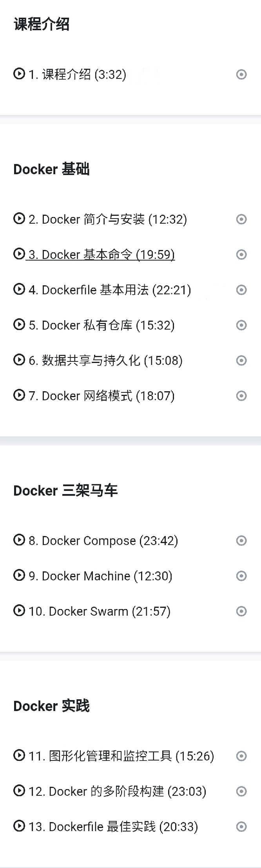Click play icon beside 课程介绍 (3:32)
The width and height of the screenshot is (261, 868).
coord(19,74)
